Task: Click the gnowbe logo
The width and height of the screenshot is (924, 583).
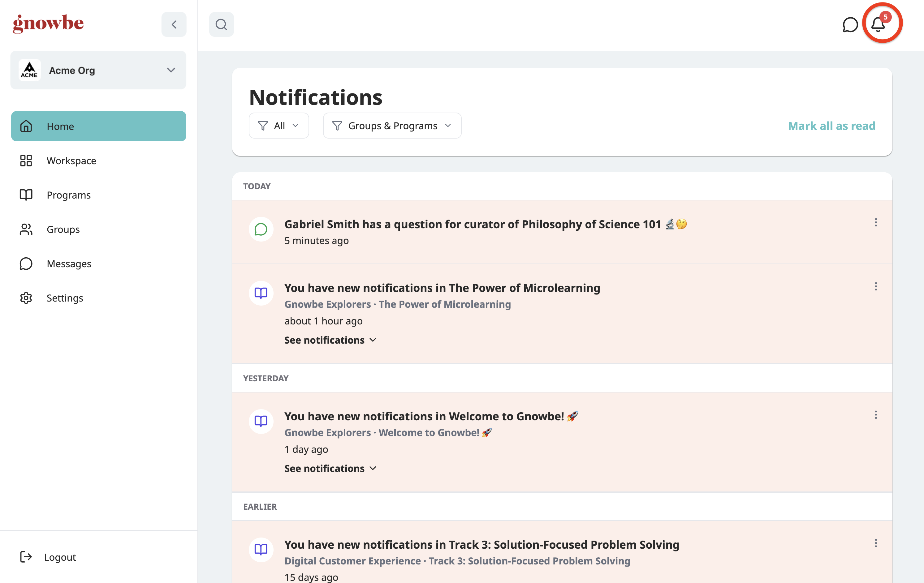Action: [x=48, y=24]
